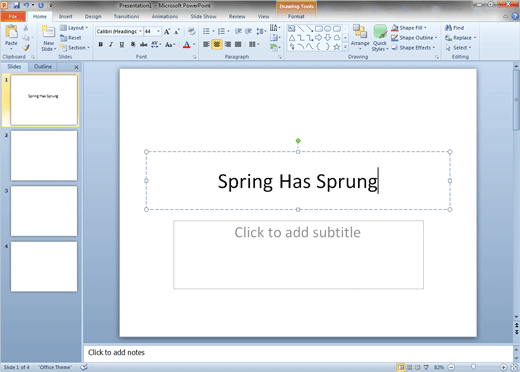This screenshot has height=372, width=520.
Task: Click the Find button
Action: (x=454, y=28)
